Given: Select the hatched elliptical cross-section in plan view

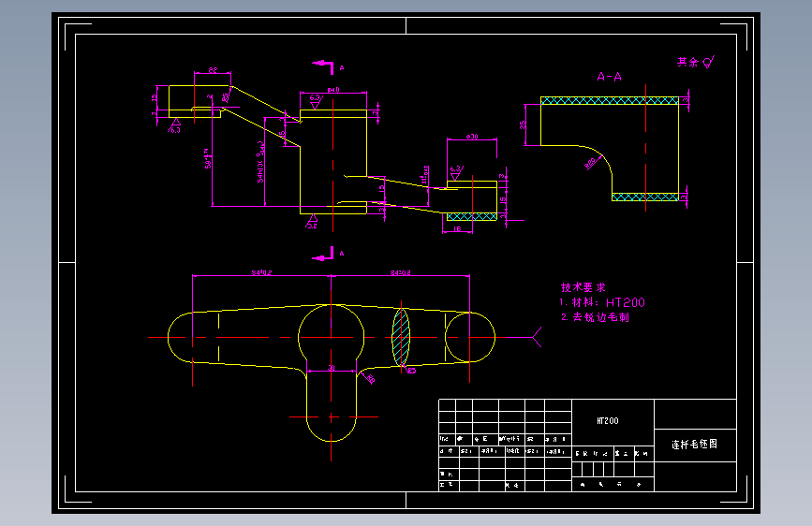Looking at the screenshot, I should (401, 337).
